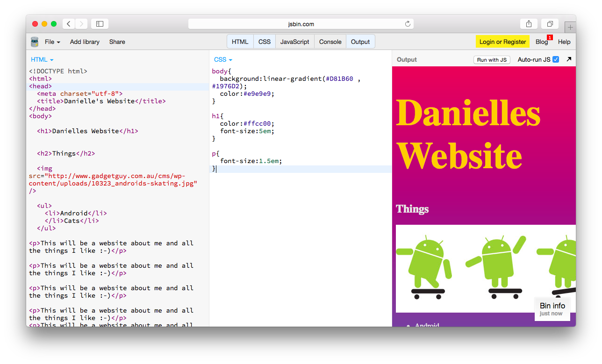Screen dimensions: 602x364
Task: Open Safari share sheet icon
Action: 529,24
